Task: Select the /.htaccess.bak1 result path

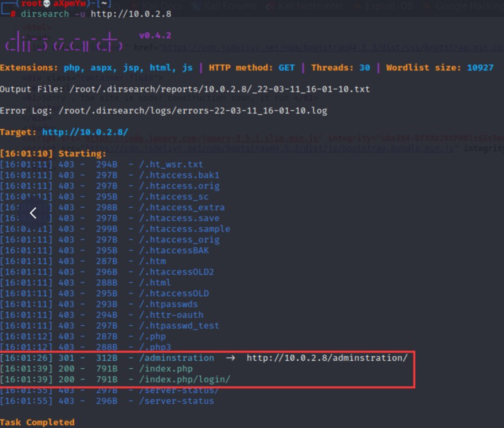Action: (x=179, y=175)
